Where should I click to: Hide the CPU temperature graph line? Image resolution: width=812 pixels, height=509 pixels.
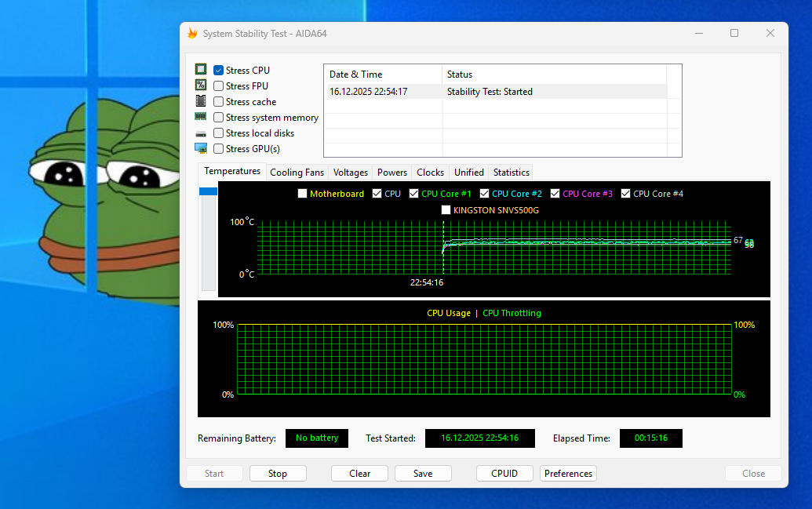[x=377, y=194]
